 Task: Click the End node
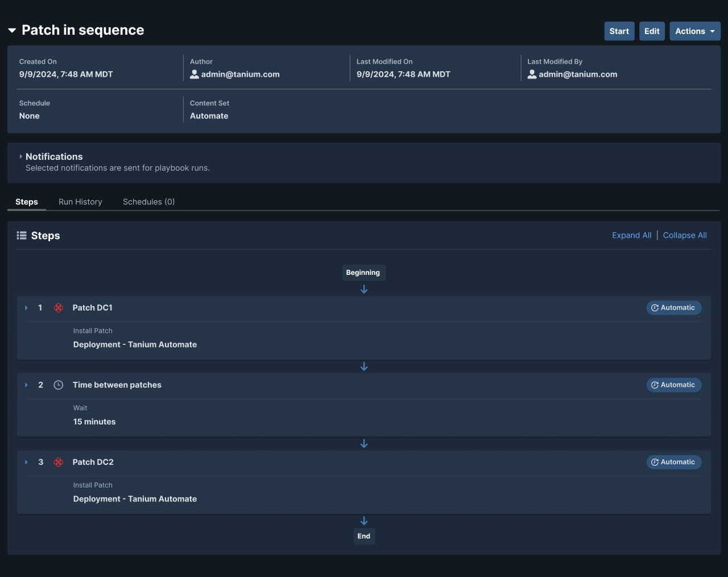pos(364,536)
